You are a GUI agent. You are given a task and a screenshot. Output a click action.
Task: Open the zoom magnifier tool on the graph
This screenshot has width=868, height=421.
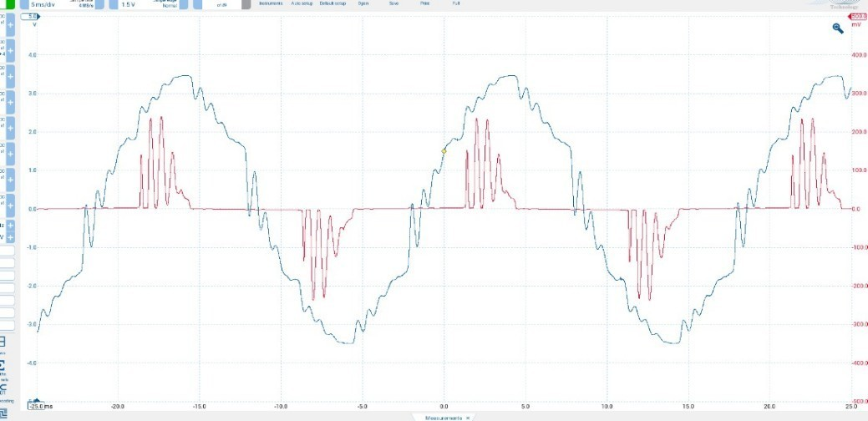pos(838,28)
